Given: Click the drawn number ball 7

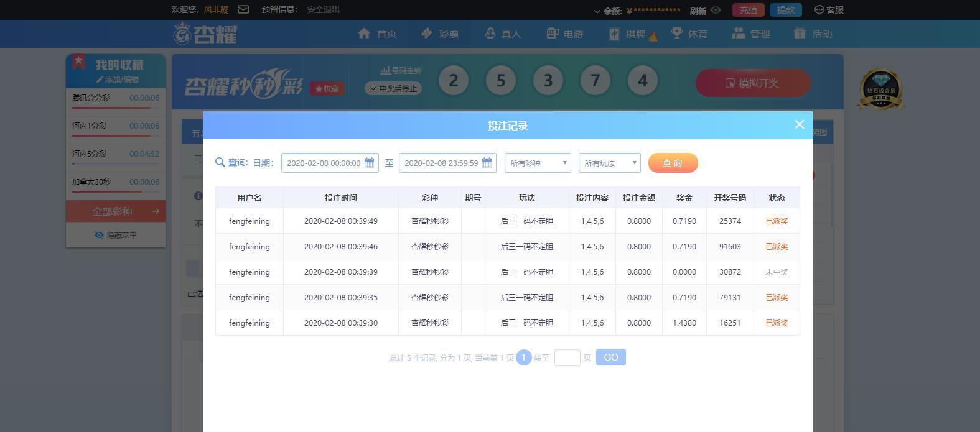Looking at the screenshot, I should 595,81.
